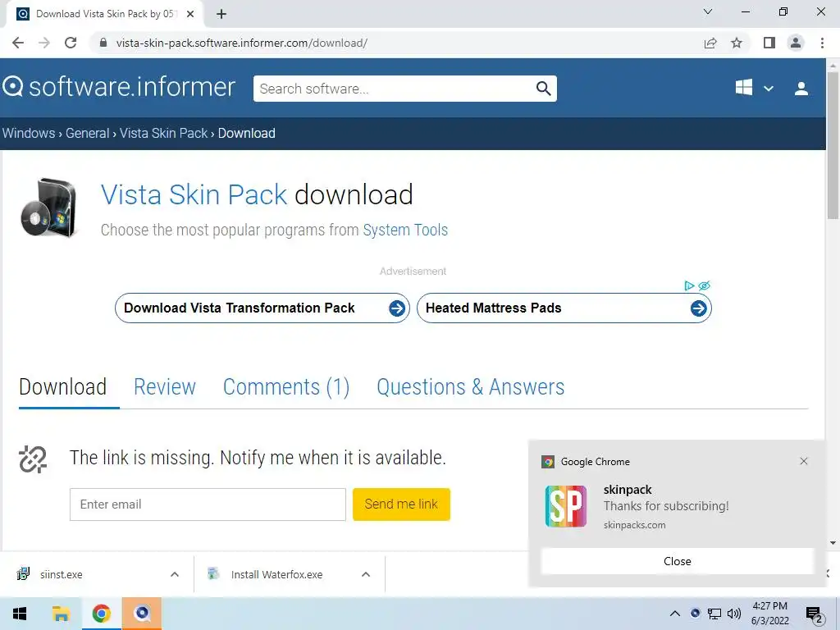Image resolution: width=840 pixels, height=630 pixels.
Task: Open the Windows Start menu
Action: (x=20, y=614)
